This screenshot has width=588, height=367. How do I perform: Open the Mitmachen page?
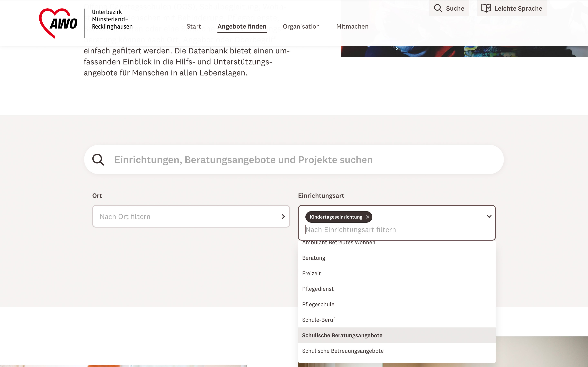(352, 26)
